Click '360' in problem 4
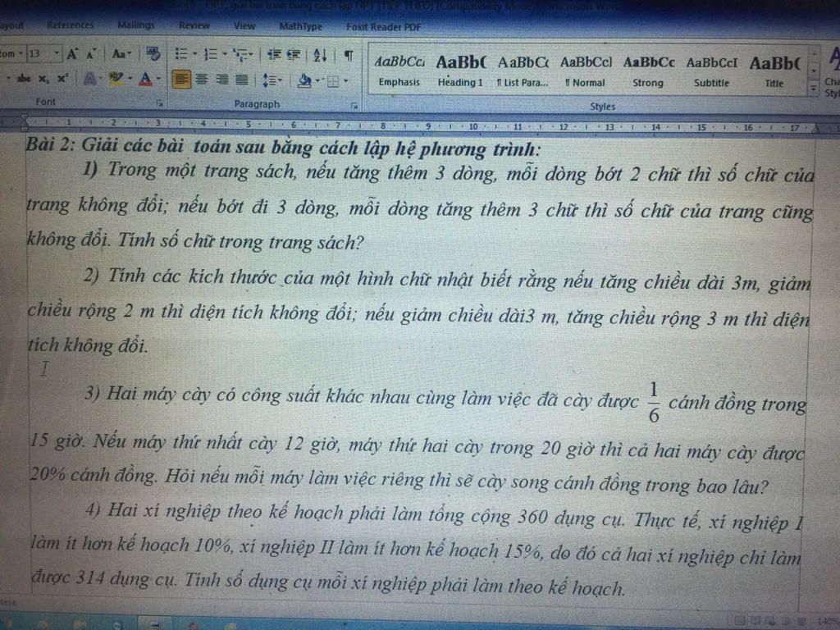The width and height of the screenshot is (840, 630). 533,517
